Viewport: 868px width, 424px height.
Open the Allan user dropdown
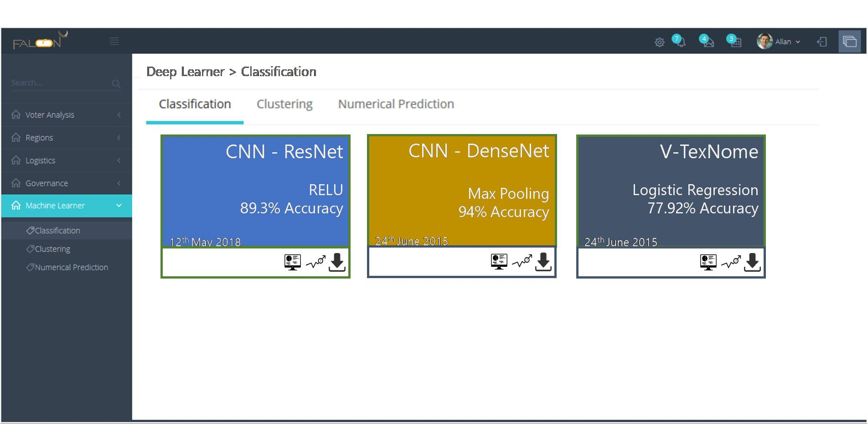[779, 41]
